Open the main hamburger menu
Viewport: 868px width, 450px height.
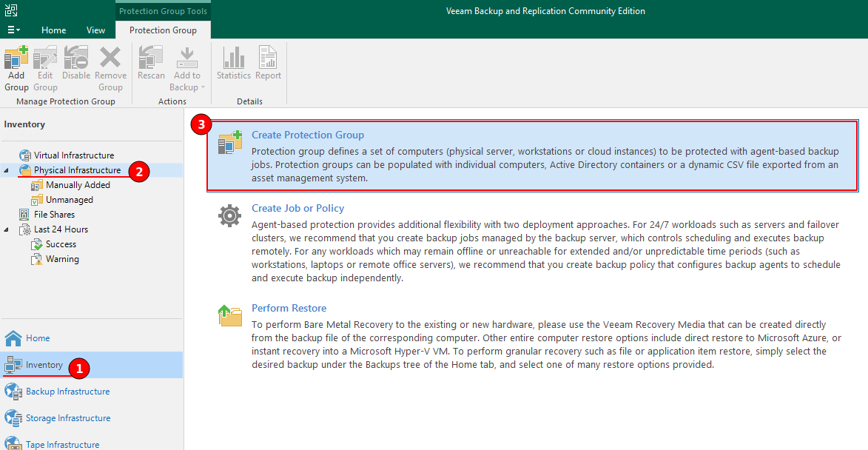[13, 30]
